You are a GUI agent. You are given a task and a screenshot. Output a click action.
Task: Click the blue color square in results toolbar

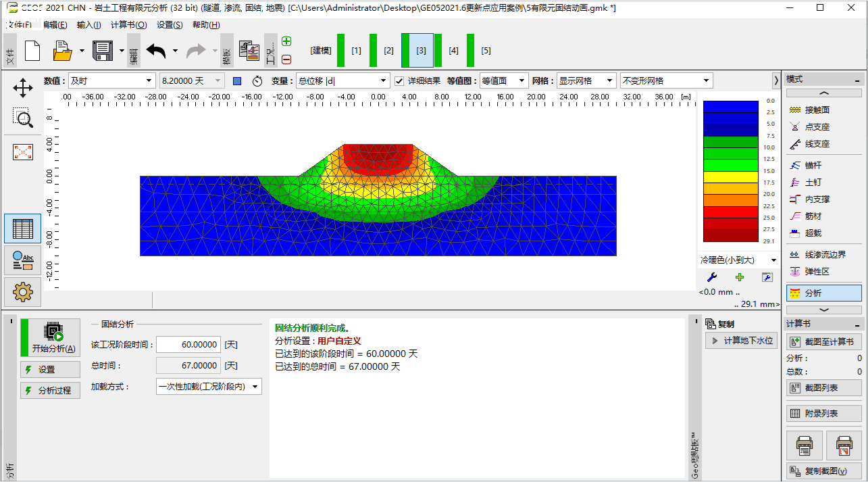[237, 81]
